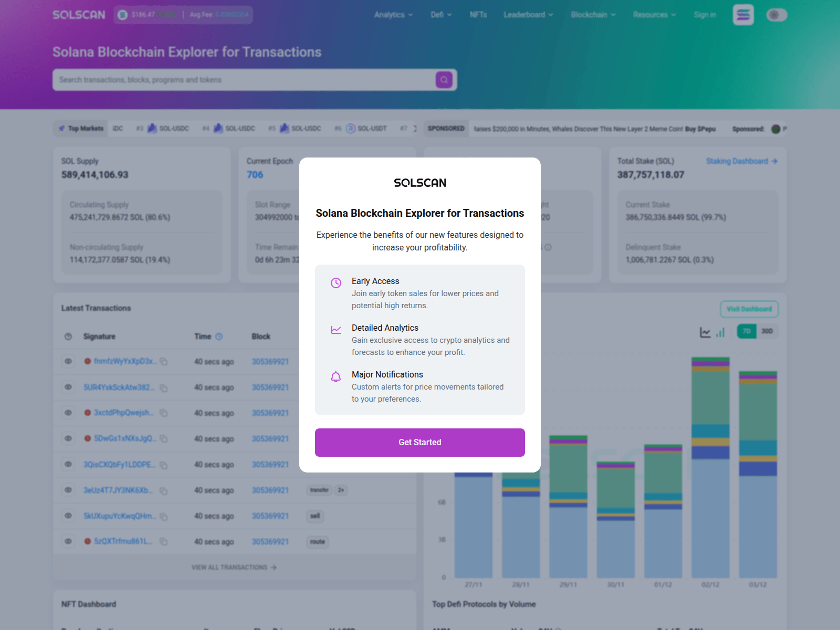Screen dimensions: 840x630
Task: Select the 7D chart range tab
Action: [747, 331]
